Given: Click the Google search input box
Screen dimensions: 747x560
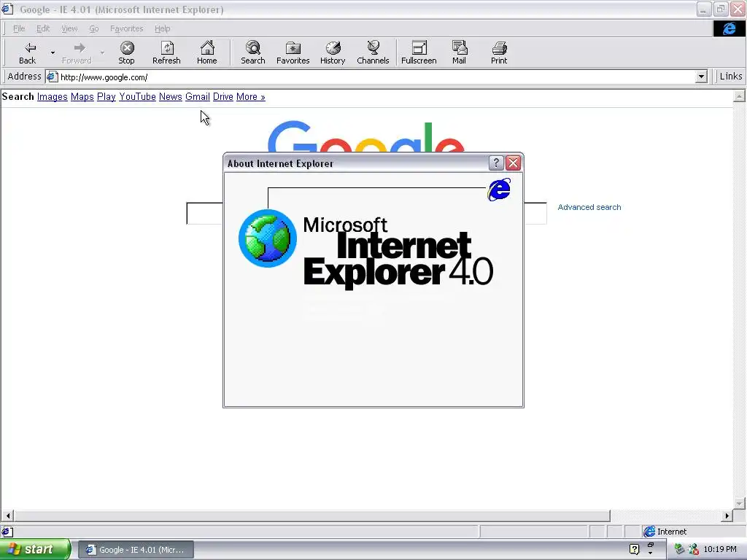Looking at the screenshot, I should pos(366,214).
